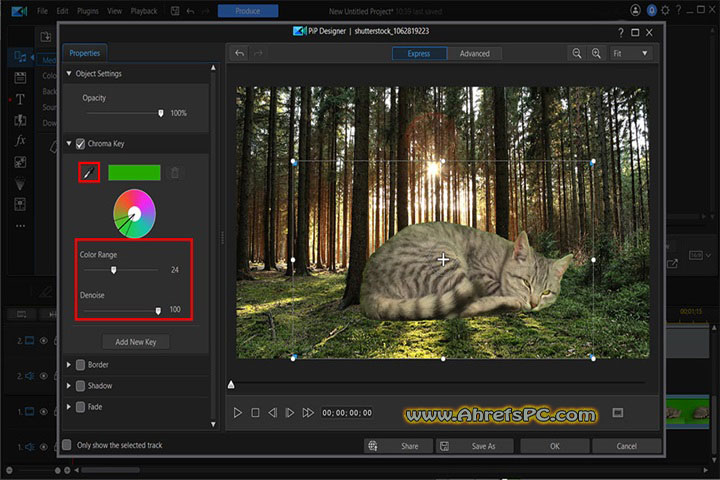Toggle visibility of video track 1

(44, 412)
